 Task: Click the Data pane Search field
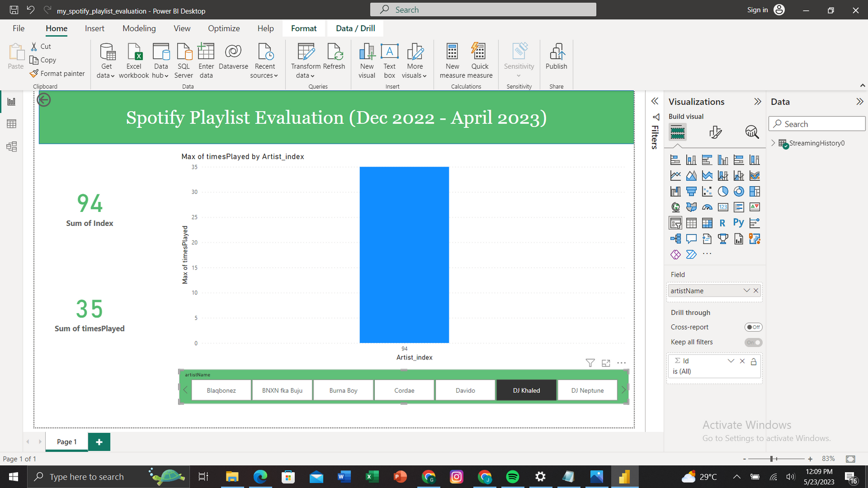pos(817,124)
